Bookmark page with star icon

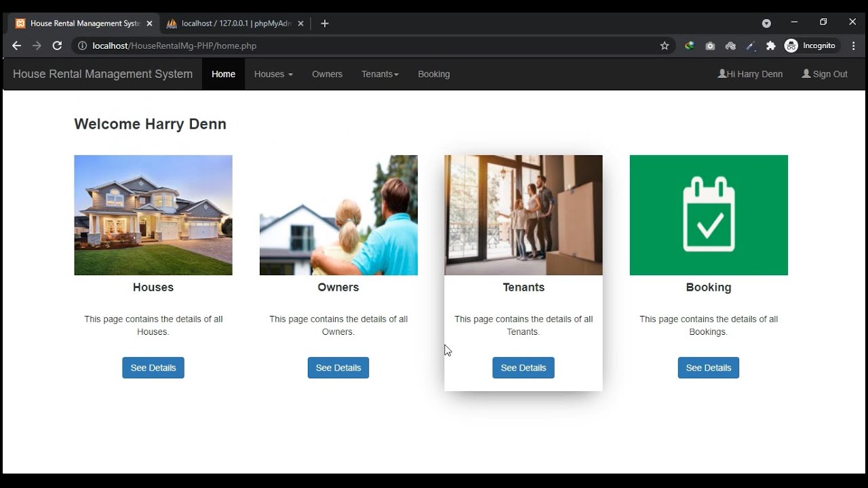coord(665,45)
